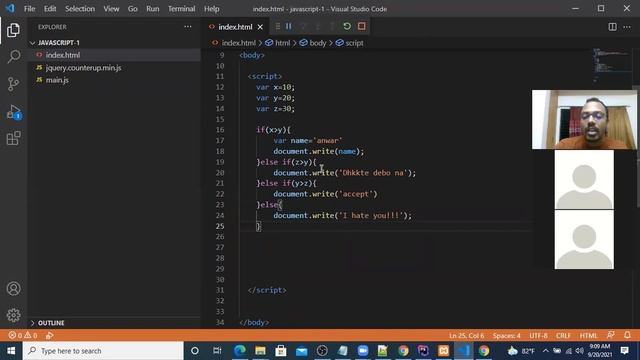Image resolution: width=640 pixels, height=360 pixels.
Task: Open the Edit menu
Action: click(50, 9)
